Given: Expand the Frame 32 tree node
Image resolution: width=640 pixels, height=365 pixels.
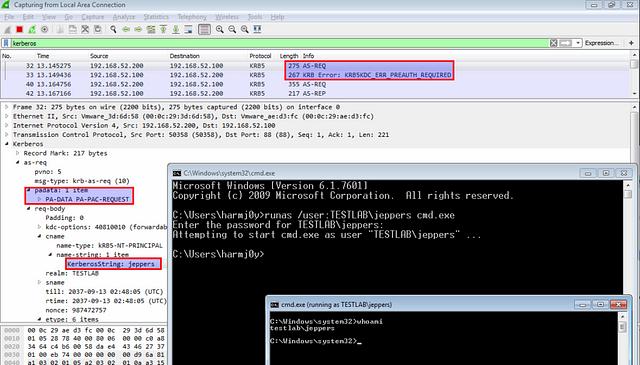Looking at the screenshot, I should pyautogui.click(x=7, y=107).
